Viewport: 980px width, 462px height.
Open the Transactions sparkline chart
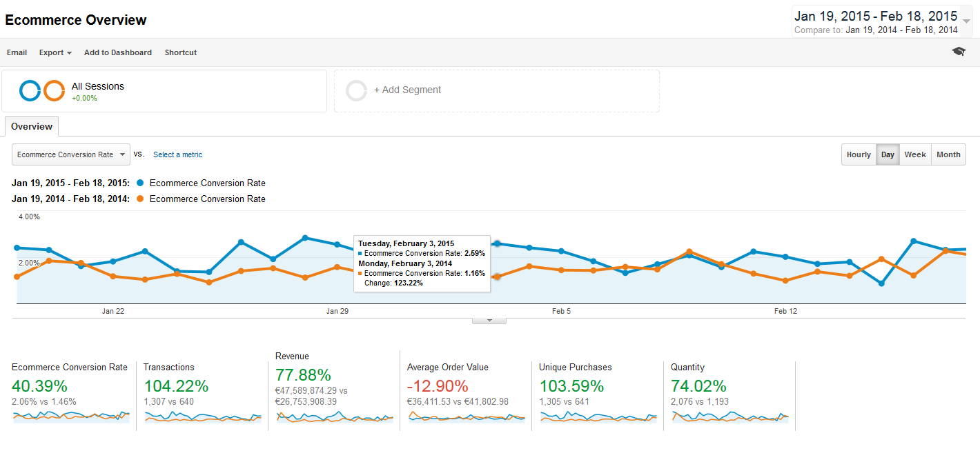tap(202, 416)
